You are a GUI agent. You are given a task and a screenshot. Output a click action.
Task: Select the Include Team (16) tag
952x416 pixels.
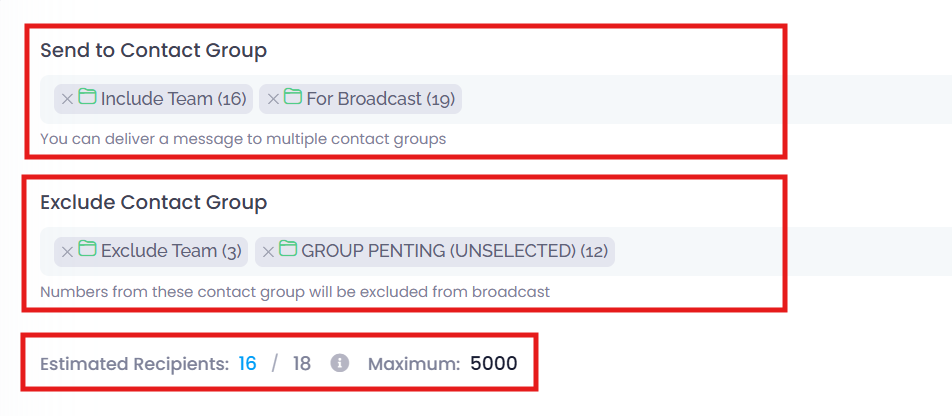tap(154, 99)
